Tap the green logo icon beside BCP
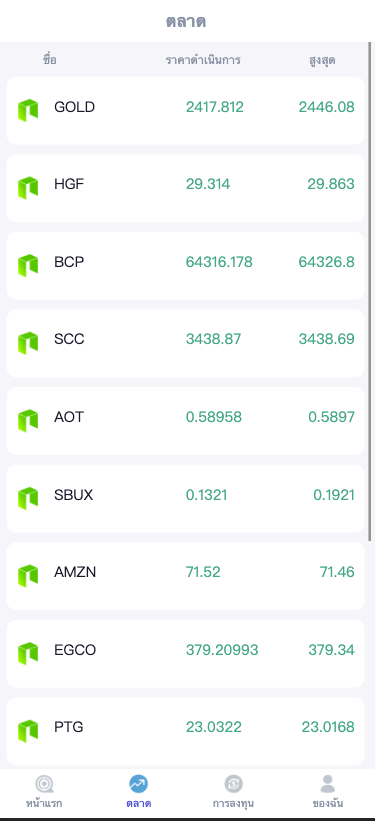 coord(28,265)
